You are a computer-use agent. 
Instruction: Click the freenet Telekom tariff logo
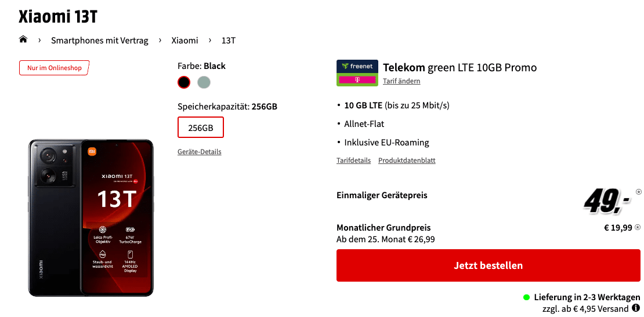coord(357,73)
